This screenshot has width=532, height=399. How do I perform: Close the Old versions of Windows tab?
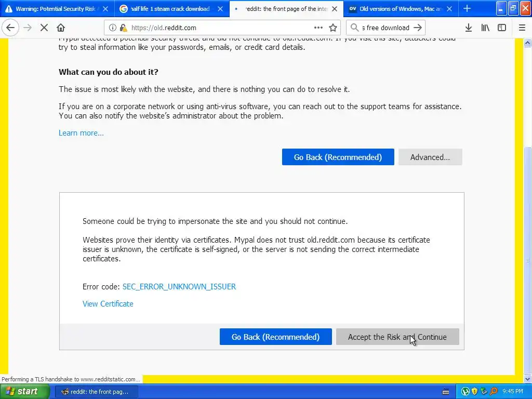click(x=449, y=9)
